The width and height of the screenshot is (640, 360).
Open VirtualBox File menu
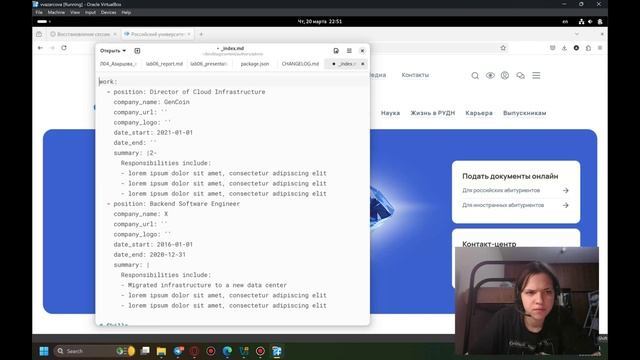[x=39, y=13]
